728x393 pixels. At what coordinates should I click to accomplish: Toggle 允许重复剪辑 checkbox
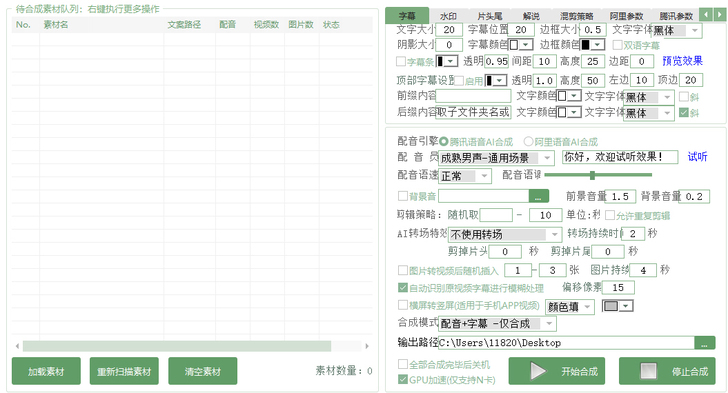(x=610, y=215)
